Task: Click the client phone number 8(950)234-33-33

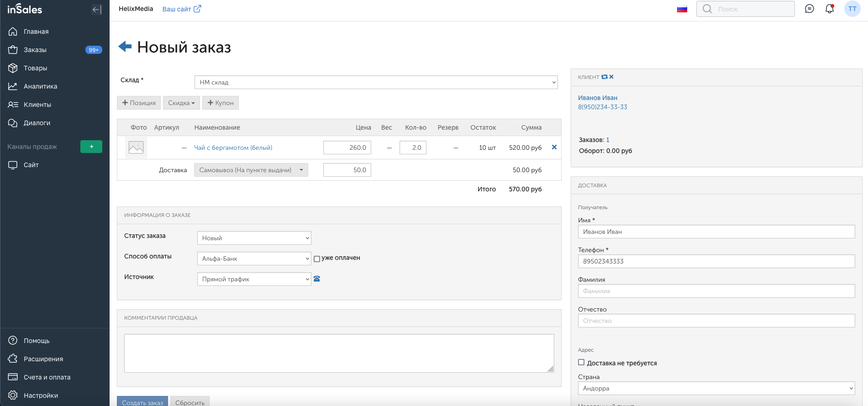Action: click(603, 107)
